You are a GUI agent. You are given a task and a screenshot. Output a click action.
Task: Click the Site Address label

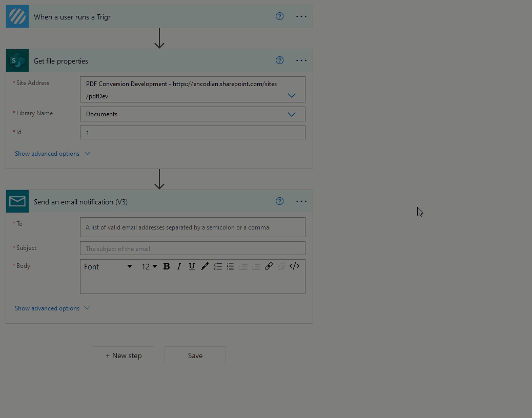point(33,82)
